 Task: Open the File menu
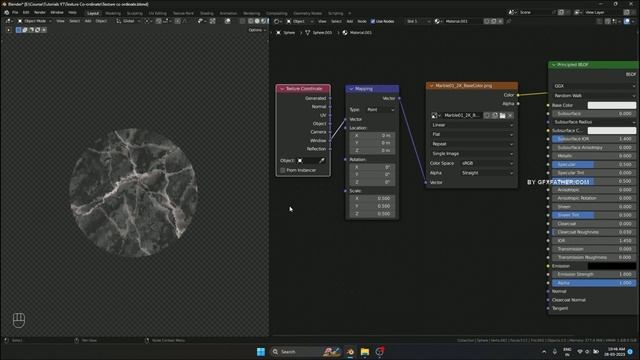click(15, 13)
